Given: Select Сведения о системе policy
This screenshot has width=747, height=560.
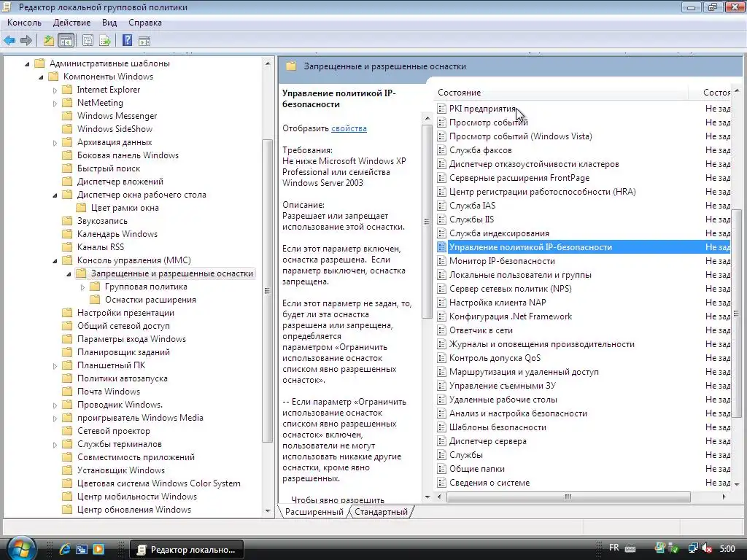Looking at the screenshot, I should [x=489, y=483].
